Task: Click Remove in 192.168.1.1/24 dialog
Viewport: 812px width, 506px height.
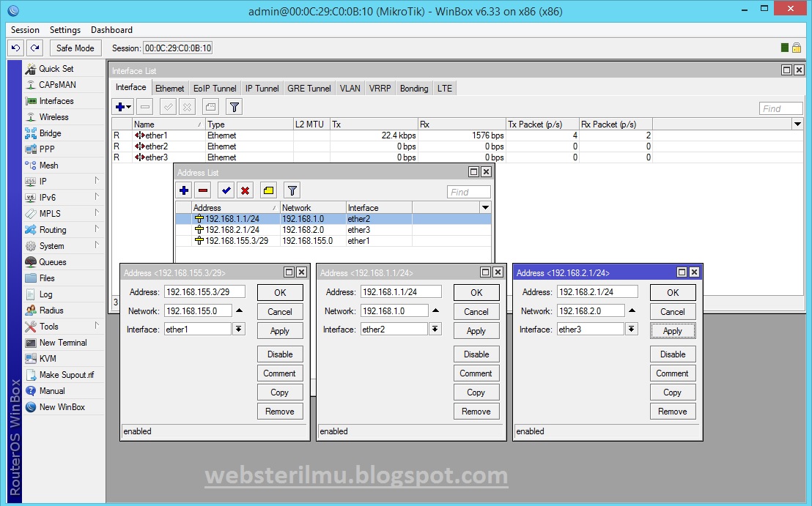Action: [x=476, y=412]
